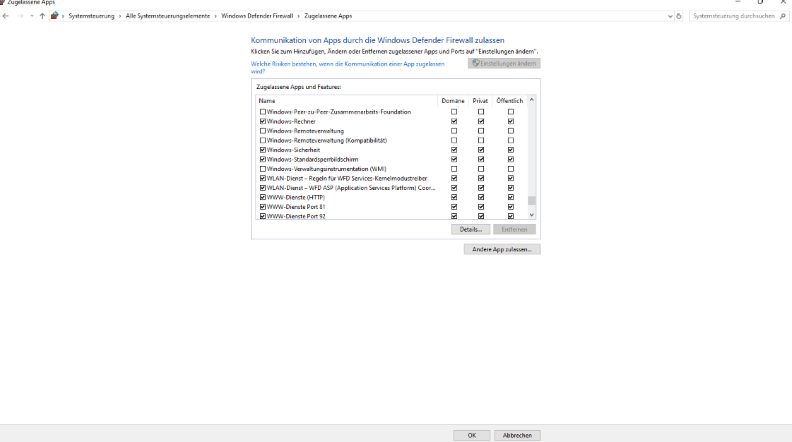This screenshot has width=792, height=442.
Task: Open the risks help link
Action: coord(348,67)
